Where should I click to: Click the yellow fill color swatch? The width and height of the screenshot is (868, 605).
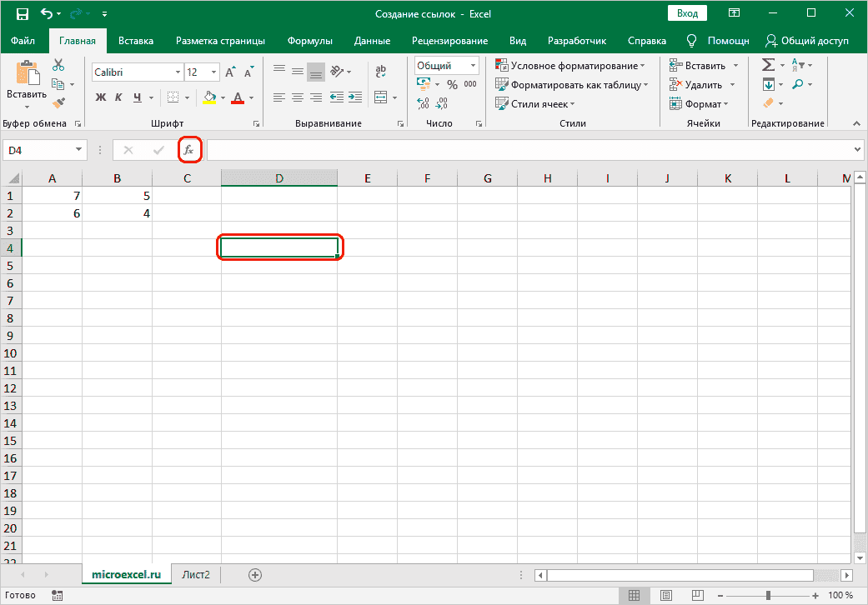tap(210, 97)
